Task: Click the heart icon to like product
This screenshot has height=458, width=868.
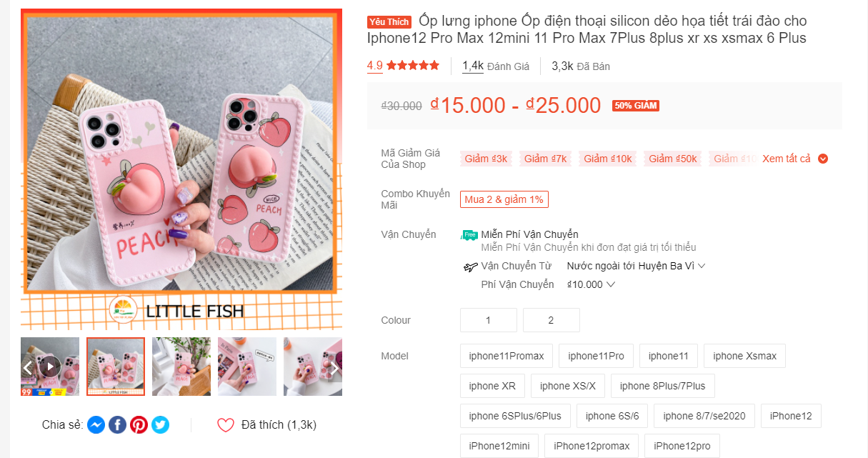Action: 226,425
